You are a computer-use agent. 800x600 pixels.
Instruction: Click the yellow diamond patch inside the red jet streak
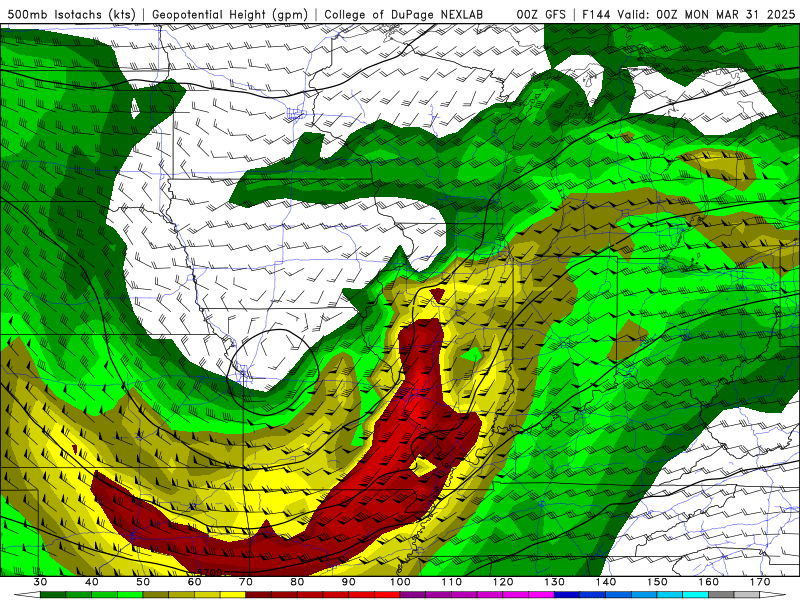tap(423, 466)
